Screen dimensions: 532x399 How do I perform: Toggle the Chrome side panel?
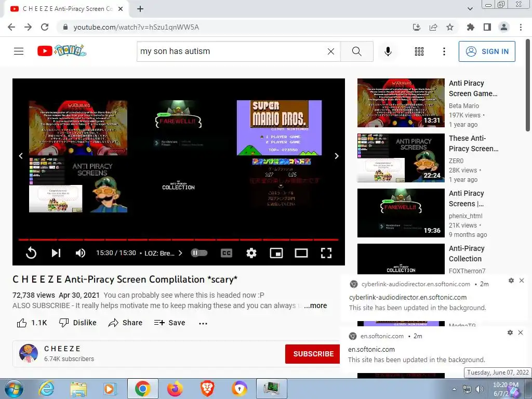tap(487, 27)
